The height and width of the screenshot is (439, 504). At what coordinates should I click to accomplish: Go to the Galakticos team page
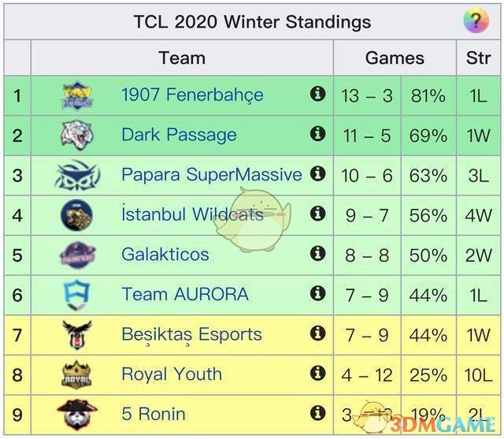[165, 255]
